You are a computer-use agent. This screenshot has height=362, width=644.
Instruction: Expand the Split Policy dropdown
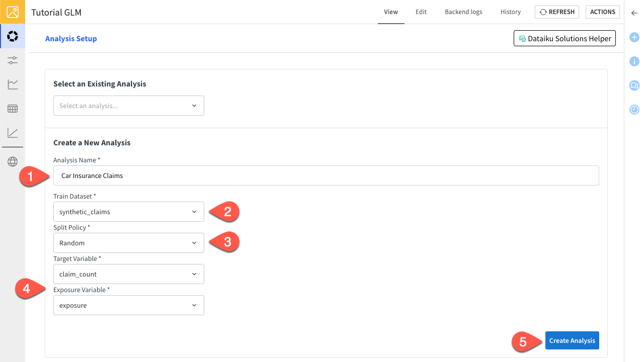click(129, 243)
